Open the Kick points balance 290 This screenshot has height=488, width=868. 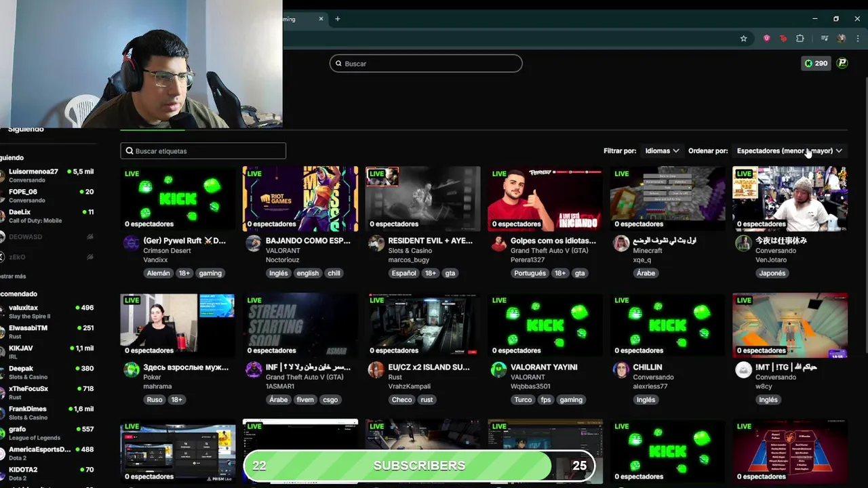coord(816,63)
